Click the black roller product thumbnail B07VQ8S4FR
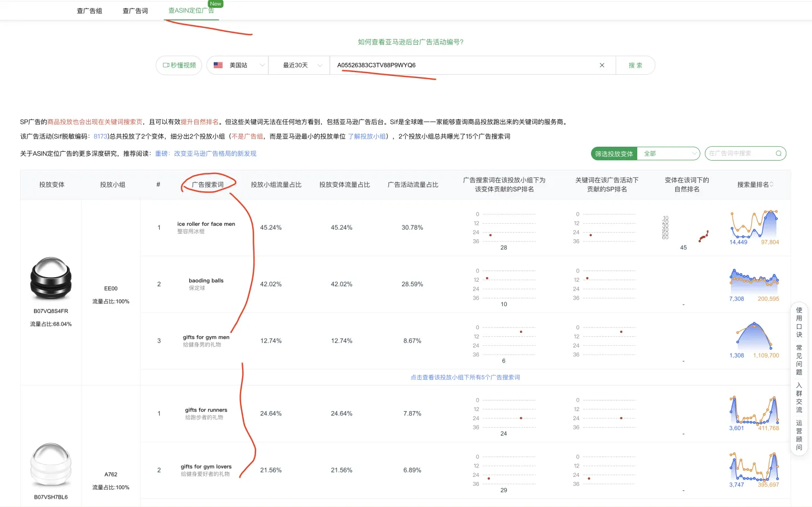This screenshot has height=507, width=812. (x=51, y=279)
